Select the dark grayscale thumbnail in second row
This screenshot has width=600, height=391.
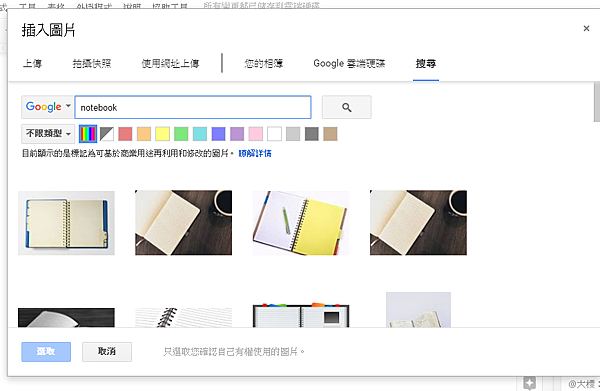pyautogui.click(x=66, y=318)
